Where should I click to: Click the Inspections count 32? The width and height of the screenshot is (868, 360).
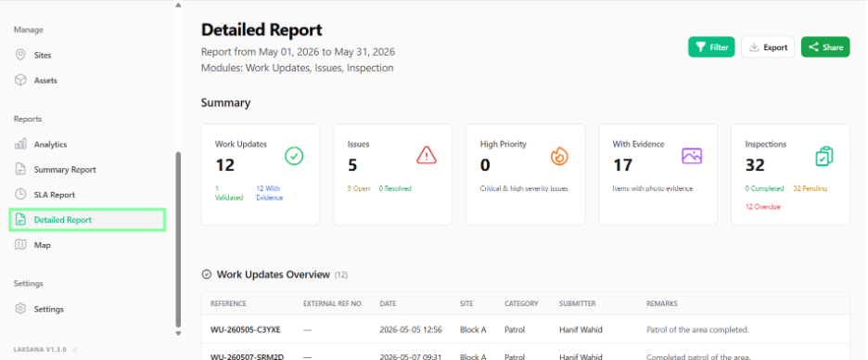[756, 165]
